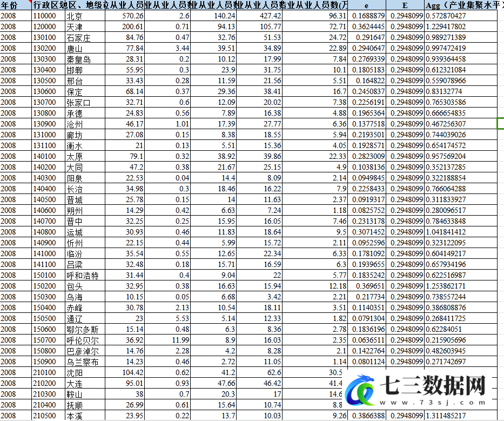Select the city cell 晋中
This screenshot has height=421, width=504.
pos(85,221)
